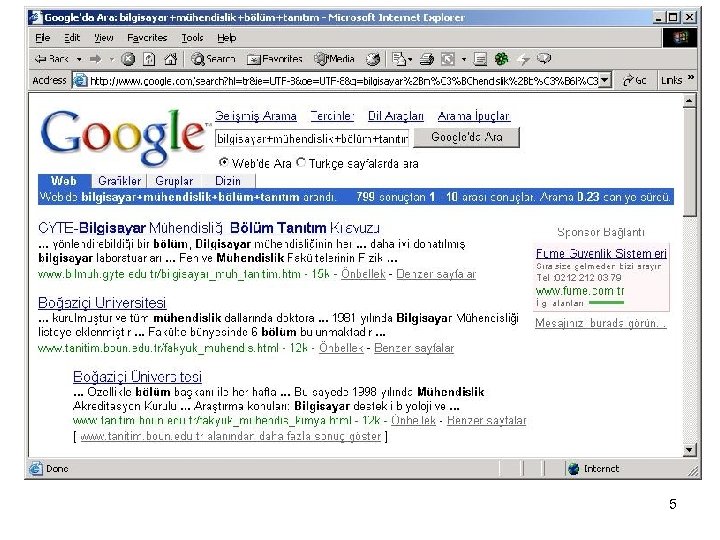Click the Mail toolbar icon
This screenshot has width=720, height=540.
click(399, 59)
